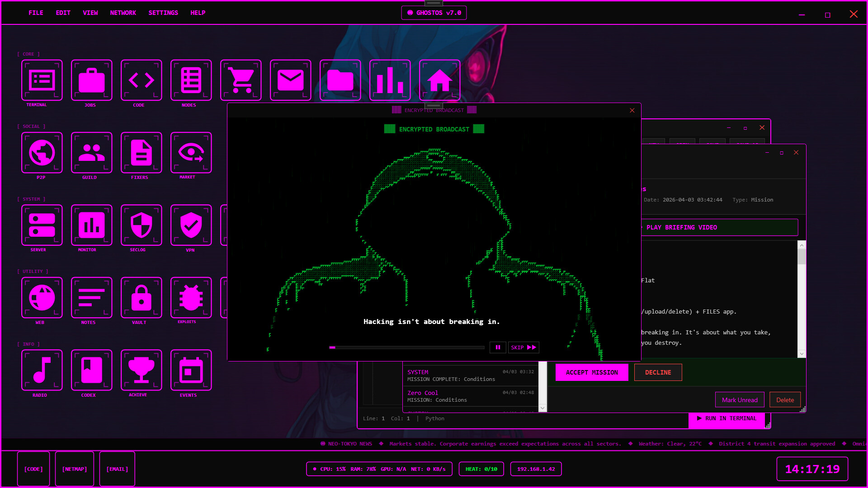The height and width of the screenshot is (488, 868).
Task: Launch the Exploits bug icon
Action: 191,298
